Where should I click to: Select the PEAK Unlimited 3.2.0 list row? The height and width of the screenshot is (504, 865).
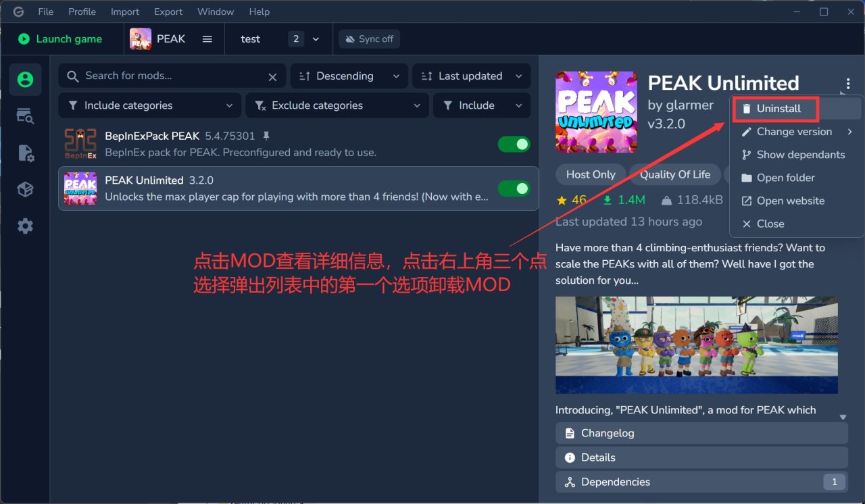[298, 188]
